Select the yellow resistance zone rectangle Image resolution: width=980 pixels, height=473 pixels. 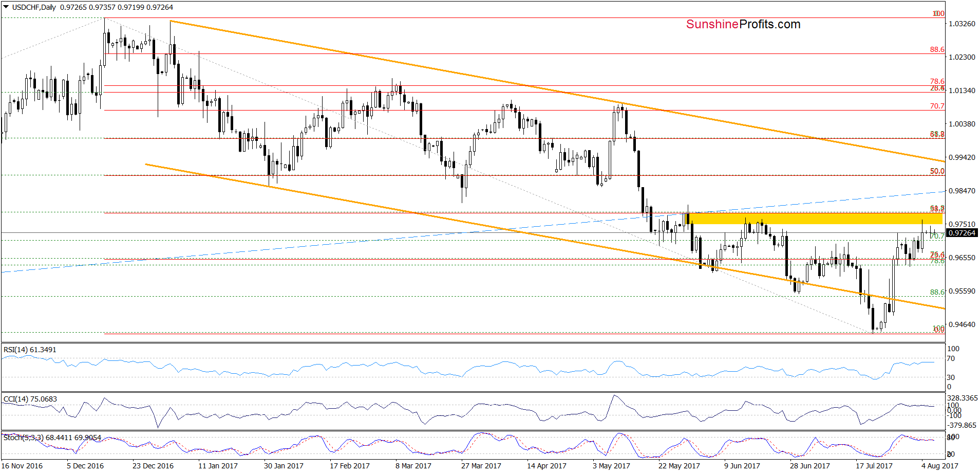tap(815, 219)
